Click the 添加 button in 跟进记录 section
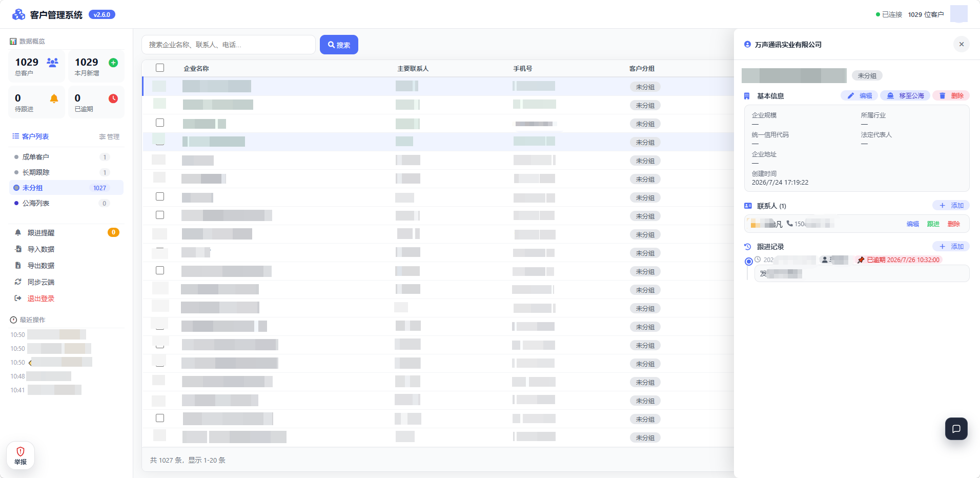This screenshot has height=478, width=980. (951, 246)
